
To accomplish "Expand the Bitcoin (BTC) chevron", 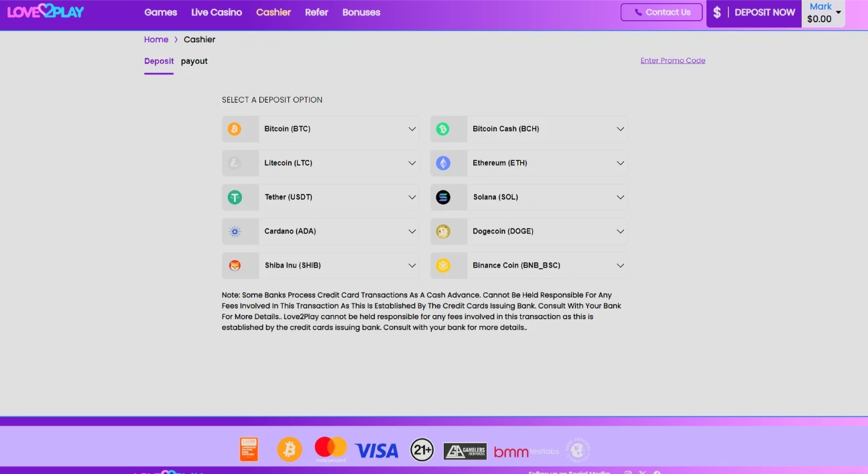I will coord(412,129).
